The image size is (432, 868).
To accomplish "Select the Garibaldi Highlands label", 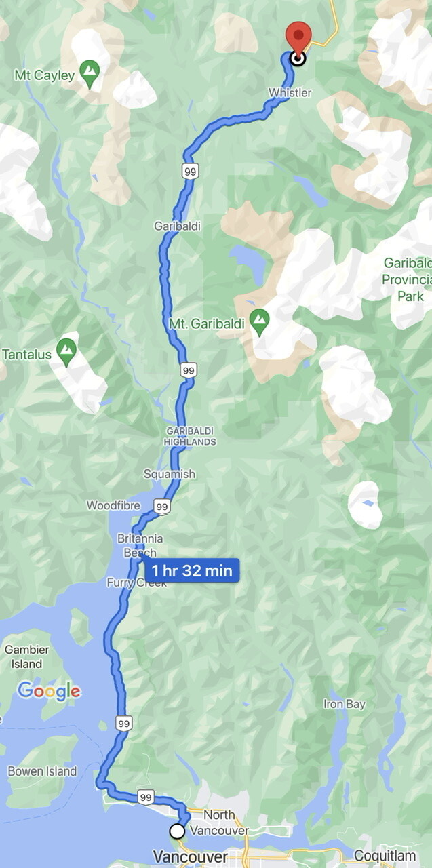I will (x=190, y=436).
